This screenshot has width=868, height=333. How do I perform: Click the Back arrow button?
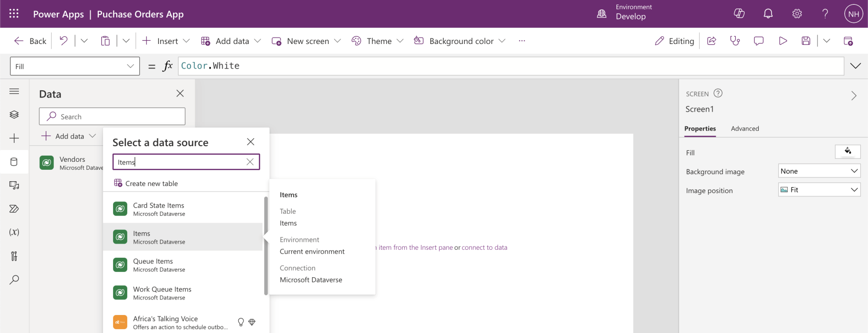[30, 41]
